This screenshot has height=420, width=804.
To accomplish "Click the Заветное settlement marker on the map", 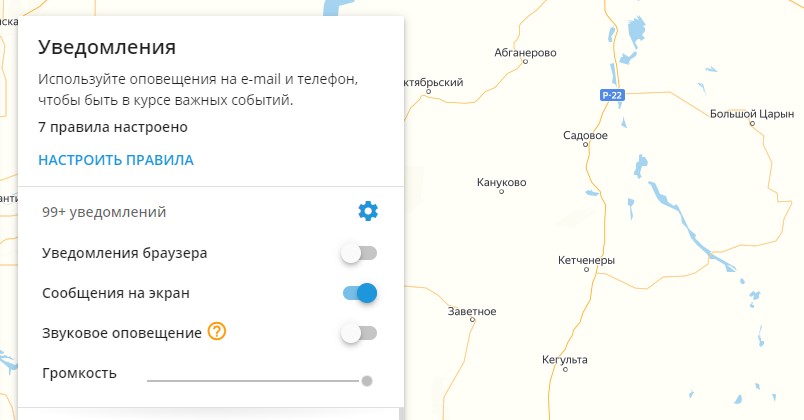I will click(472, 320).
